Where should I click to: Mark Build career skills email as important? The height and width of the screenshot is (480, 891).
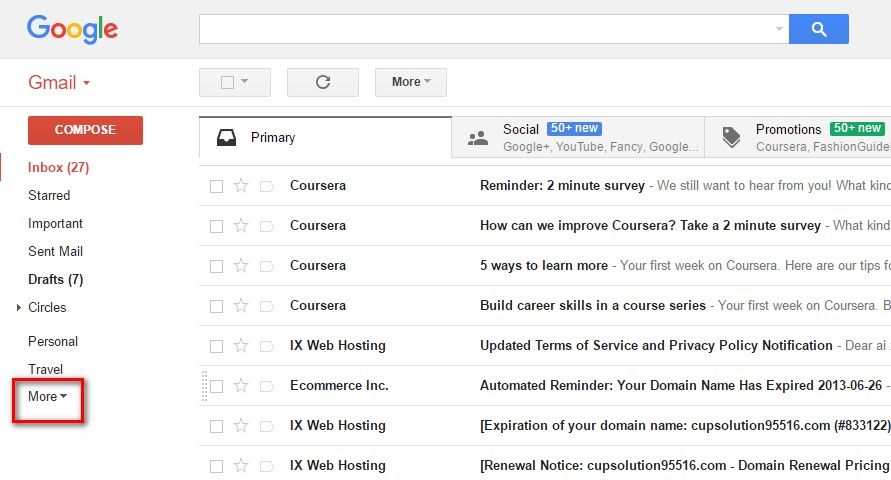[266, 306]
